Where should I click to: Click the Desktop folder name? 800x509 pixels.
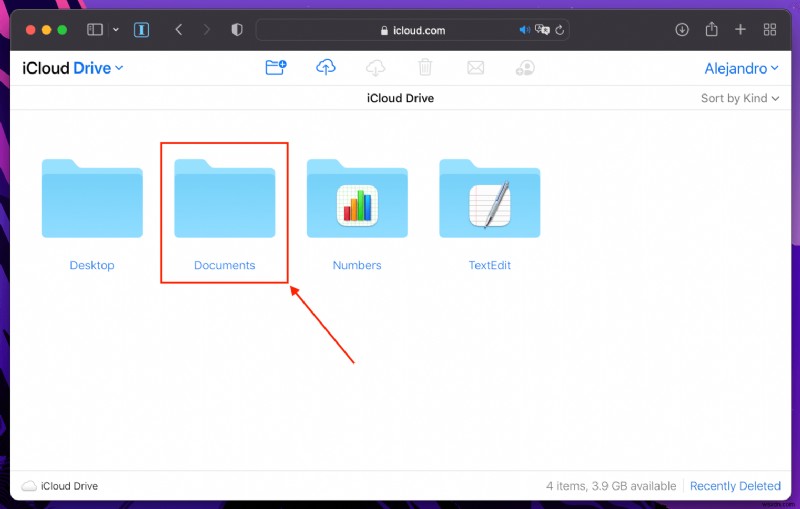click(x=92, y=265)
